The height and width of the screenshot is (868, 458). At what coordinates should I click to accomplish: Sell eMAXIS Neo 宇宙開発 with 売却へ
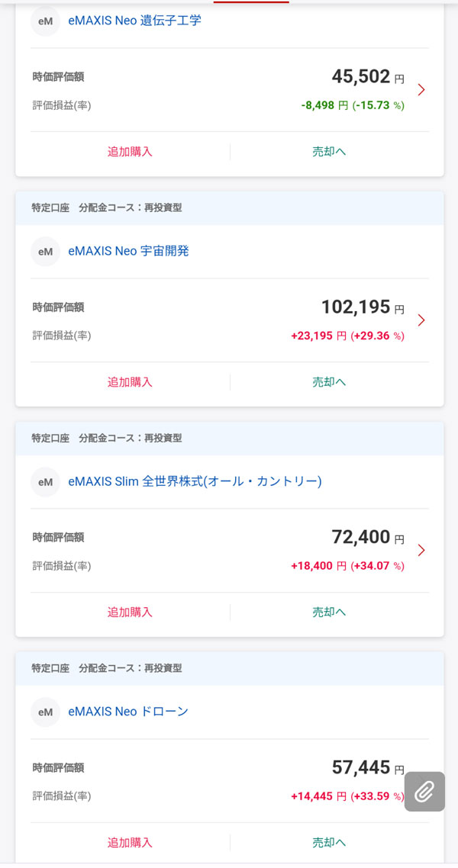click(329, 382)
